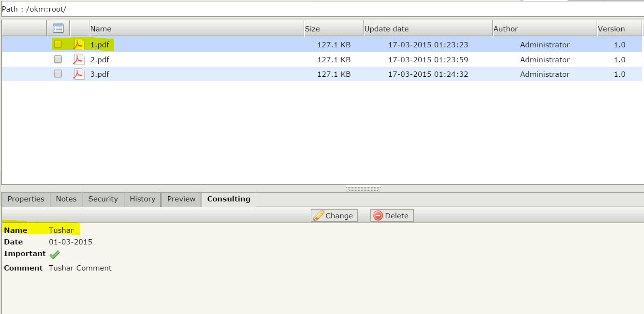Click the PDF icon beside 3.pdf
644x314 pixels.
coord(78,73)
